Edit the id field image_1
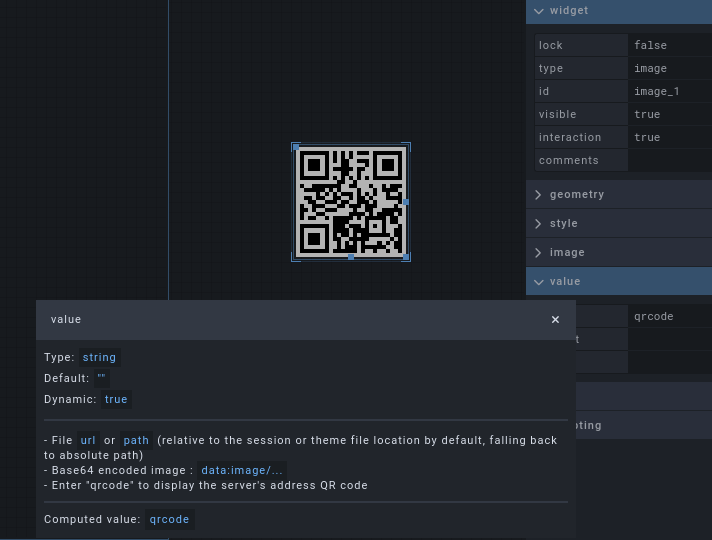The height and width of the screenshot is (540, 712). tap(670, 91)
